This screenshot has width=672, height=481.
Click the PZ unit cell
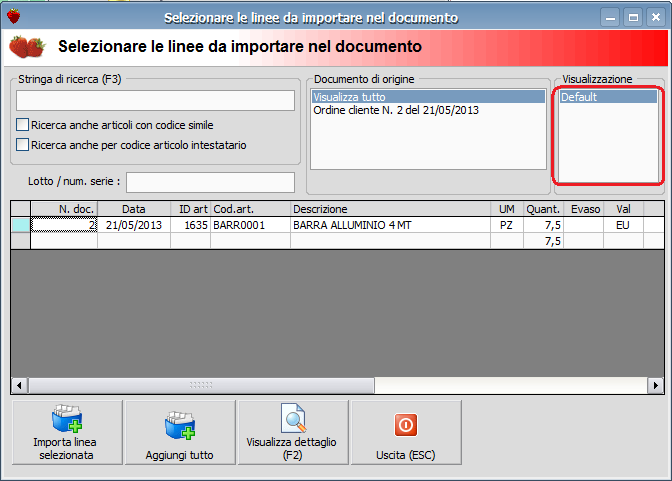[507, 225]
